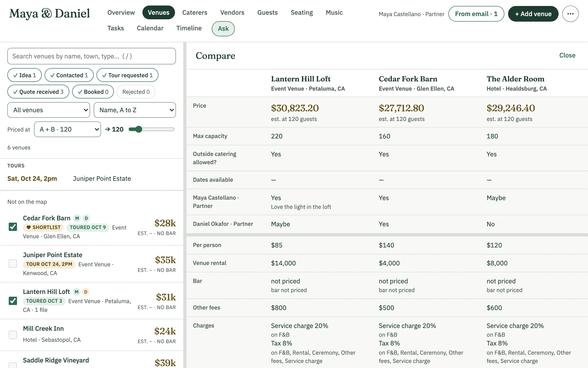The height and width of the screenshot is (368, 588).
Task: Click the Lantern Hill Loft compare column heading
Action: pyautogui.click(x=301, y=79)
